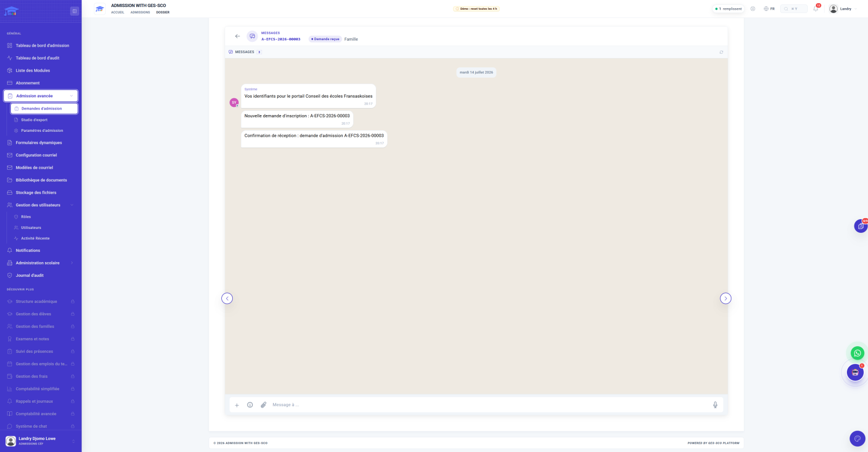Click ACCUEIL breadcrumb link
The image size is (868, 452).
click(118, 12)
